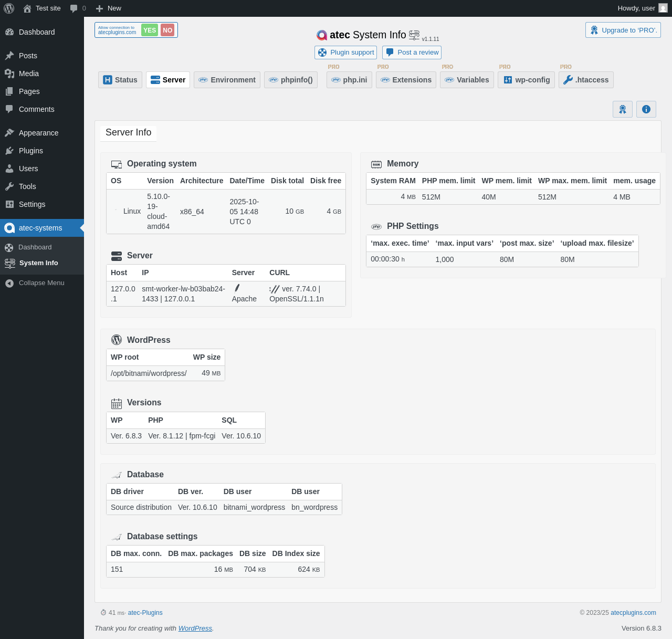This screenshot has width=672, height=639.
Task: Click the Plugins menu plug icon
Action: click(x=9, y=151)
